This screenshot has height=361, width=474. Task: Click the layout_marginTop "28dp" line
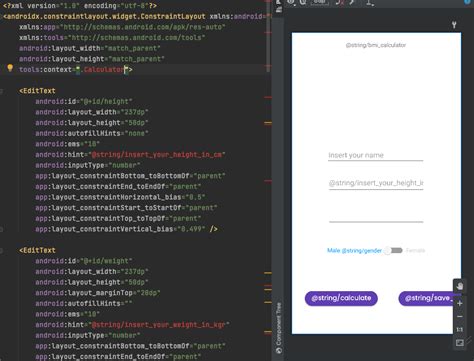pyautogui.click(x=98, y=293)
